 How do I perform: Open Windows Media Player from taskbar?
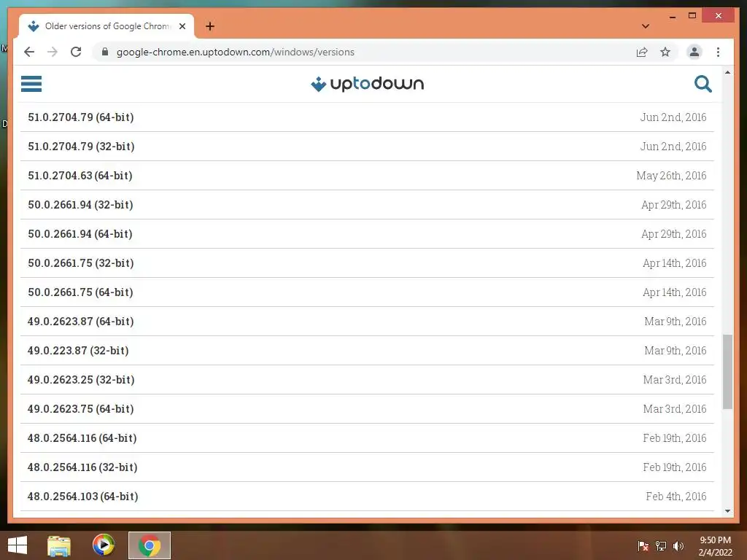pyautogui.click(x=104, y=545)
